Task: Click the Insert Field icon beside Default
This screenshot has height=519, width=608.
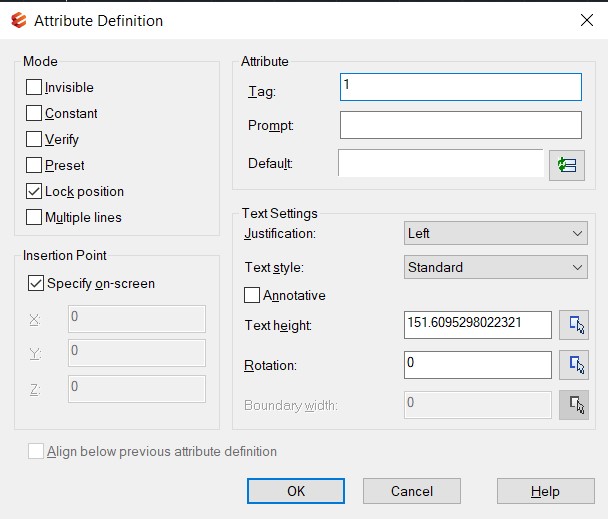Action: click(566, 165)
